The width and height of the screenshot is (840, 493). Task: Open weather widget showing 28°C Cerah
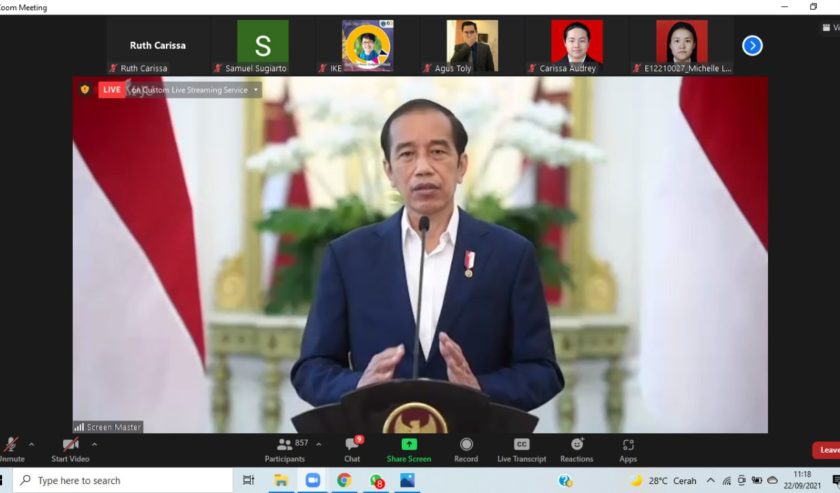pyautogui.click(x=663, y=481)
